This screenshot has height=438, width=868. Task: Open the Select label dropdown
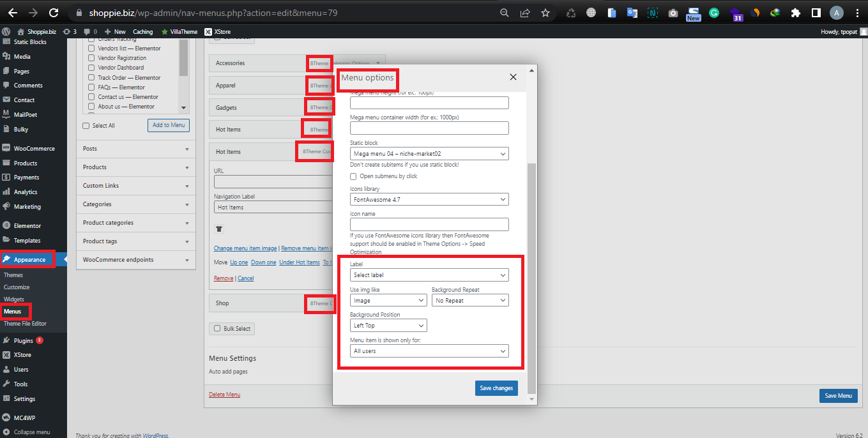click(x=429, y=275)
